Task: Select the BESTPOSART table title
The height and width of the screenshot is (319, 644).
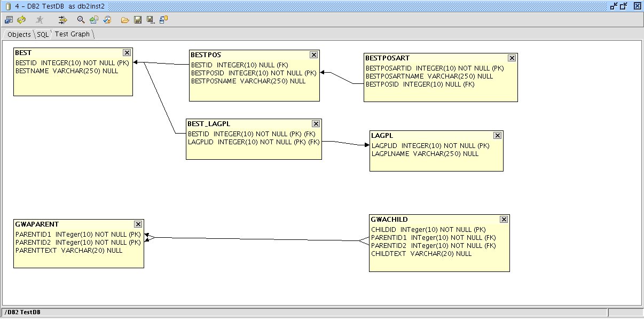Action: 387,58
